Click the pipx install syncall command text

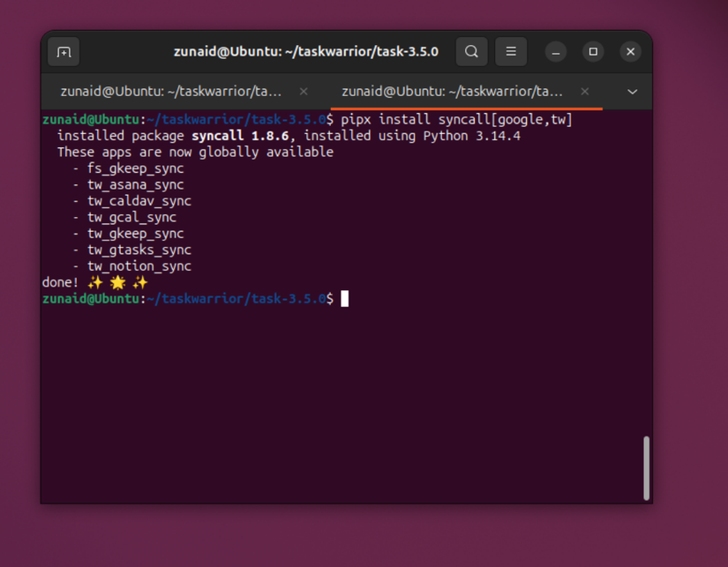(456, 120)
